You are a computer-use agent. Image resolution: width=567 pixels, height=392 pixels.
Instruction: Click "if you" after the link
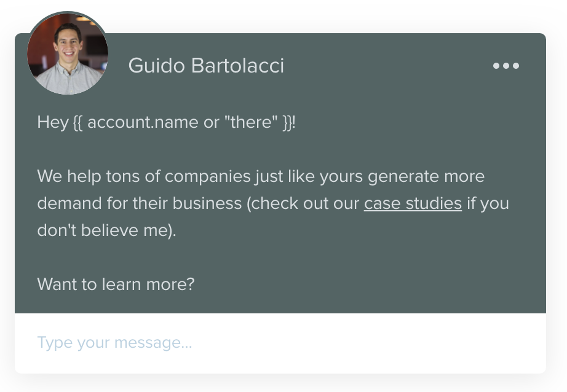click(488, 203)
